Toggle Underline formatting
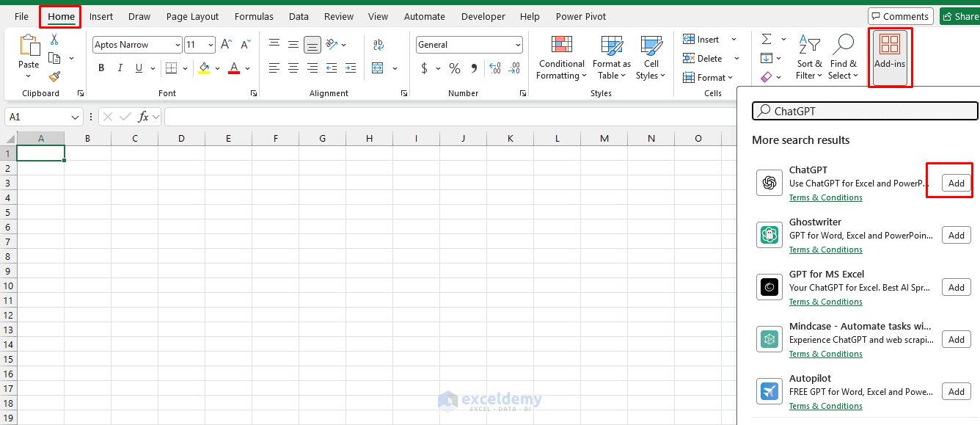Viewport: 980px width, 425px height. click(x=139, y=68)
